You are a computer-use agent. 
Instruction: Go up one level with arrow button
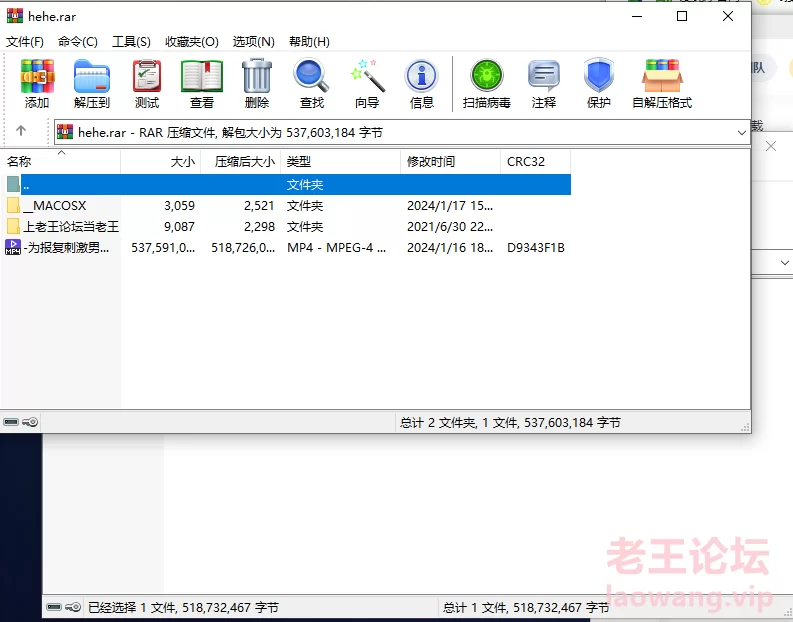coord(21,132)
